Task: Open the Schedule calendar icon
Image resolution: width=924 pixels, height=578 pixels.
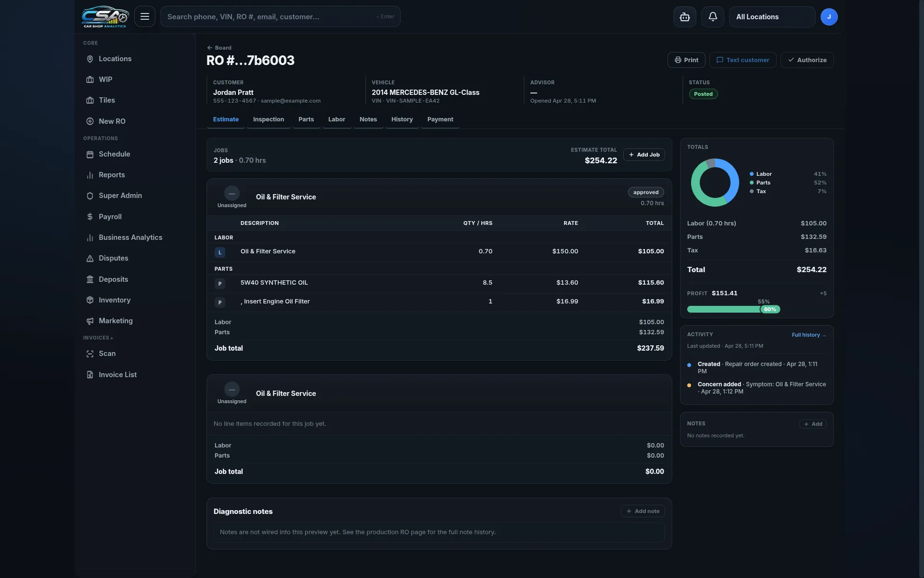Action: (90, 154)
